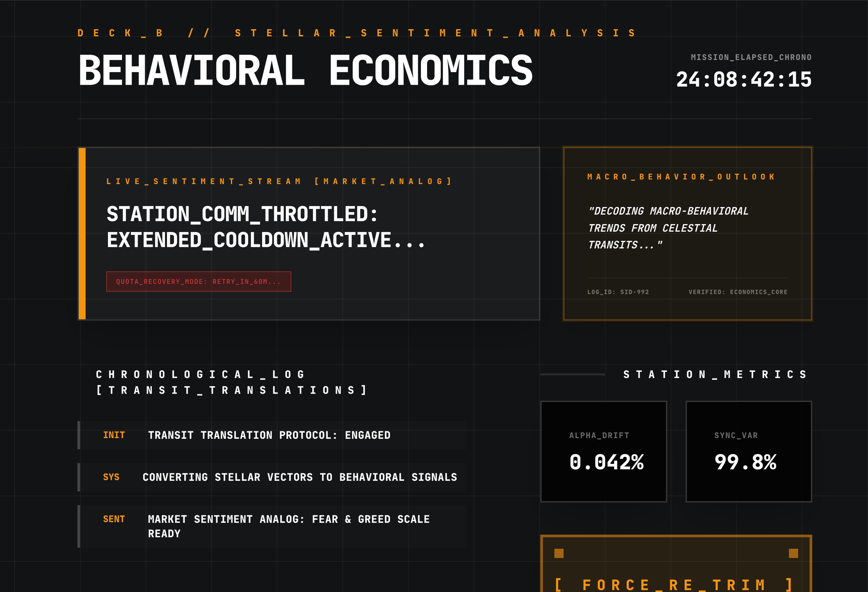Click the orange accent bar on sentiment stream
Image resolution: width=868 pixels, height=592 pixels.
82,233
